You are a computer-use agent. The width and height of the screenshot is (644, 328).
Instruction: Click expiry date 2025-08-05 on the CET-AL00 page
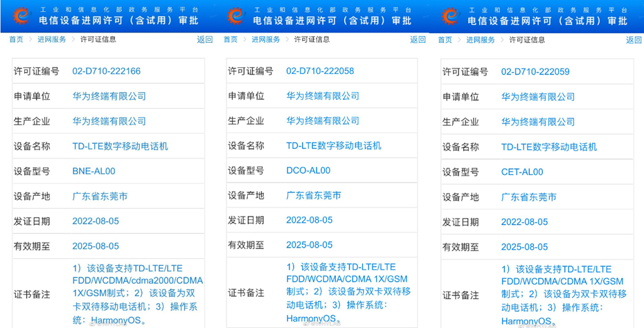click(x=524, y=247)
